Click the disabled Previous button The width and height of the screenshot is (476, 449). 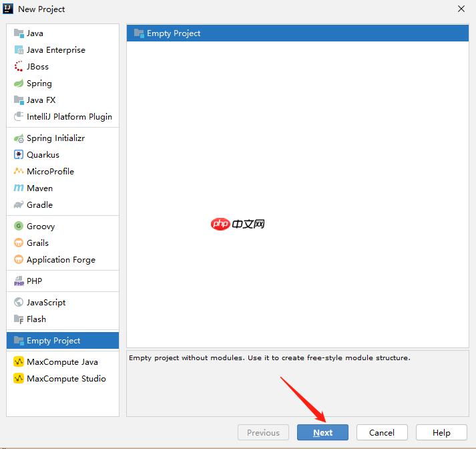(x=263, y=432)
